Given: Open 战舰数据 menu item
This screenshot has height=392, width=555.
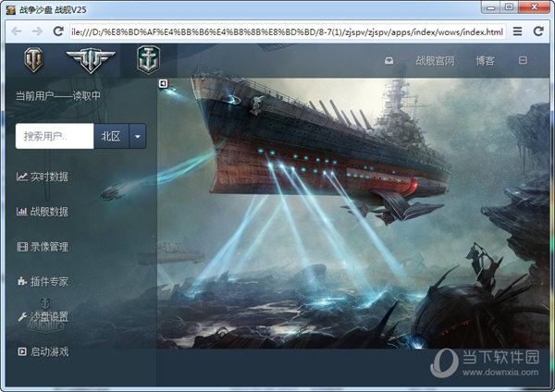Looking at the screenshot, I should pyautogui.click(x=43, y=212).
